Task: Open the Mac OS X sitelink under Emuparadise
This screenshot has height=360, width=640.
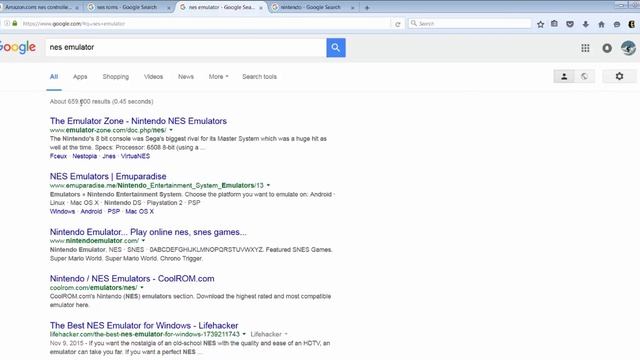Action: point(140,211)
